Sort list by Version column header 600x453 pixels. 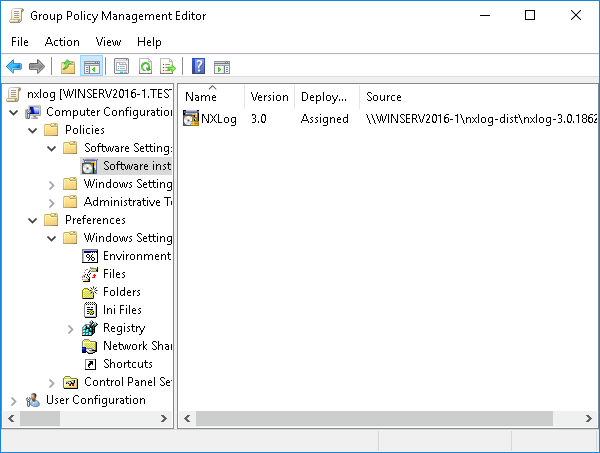[x=269, y=97]
